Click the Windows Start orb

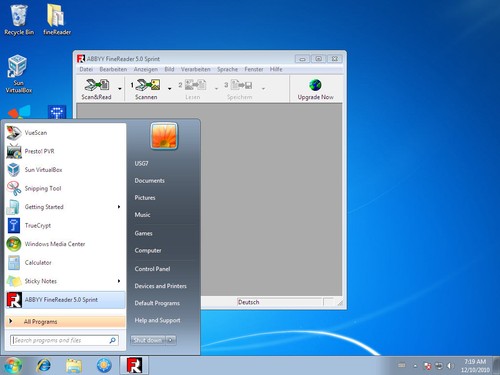point(13,365)
